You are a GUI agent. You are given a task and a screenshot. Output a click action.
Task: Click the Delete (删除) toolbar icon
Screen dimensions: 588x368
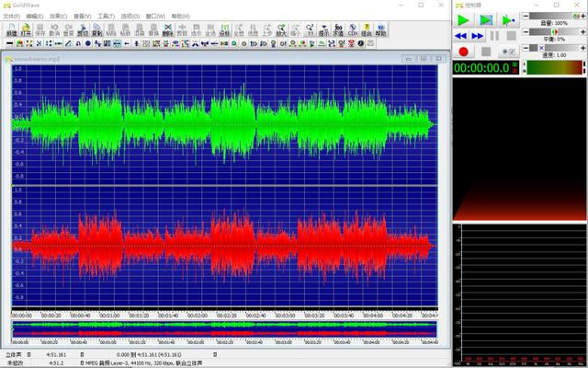[167, 29]
